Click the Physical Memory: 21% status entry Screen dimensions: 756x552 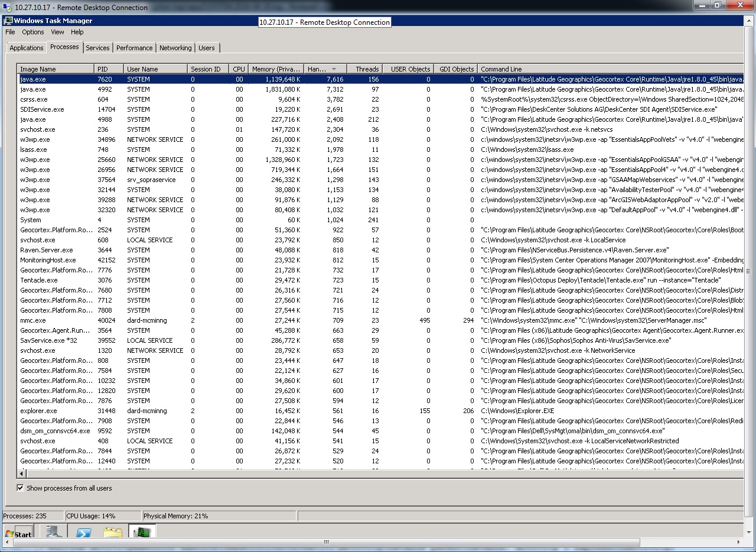coord(219,516)
